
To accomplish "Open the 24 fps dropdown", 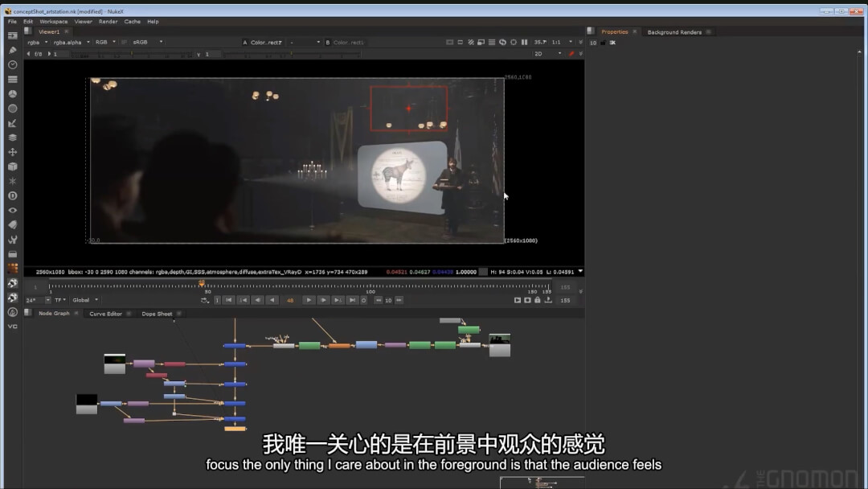I will (38, 300).
